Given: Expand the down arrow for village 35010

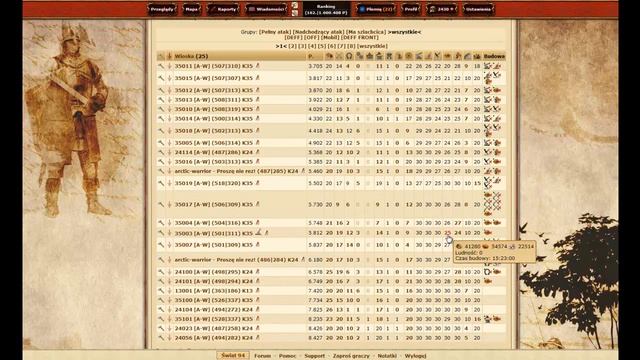Looking at the screenshot, I should [169, 109].
